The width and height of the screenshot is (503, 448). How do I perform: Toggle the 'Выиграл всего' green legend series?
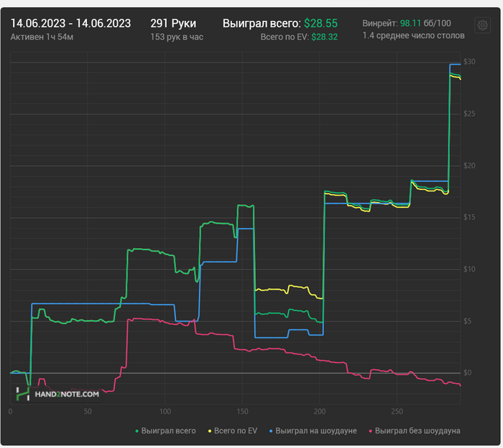click(x=165, y=431)
